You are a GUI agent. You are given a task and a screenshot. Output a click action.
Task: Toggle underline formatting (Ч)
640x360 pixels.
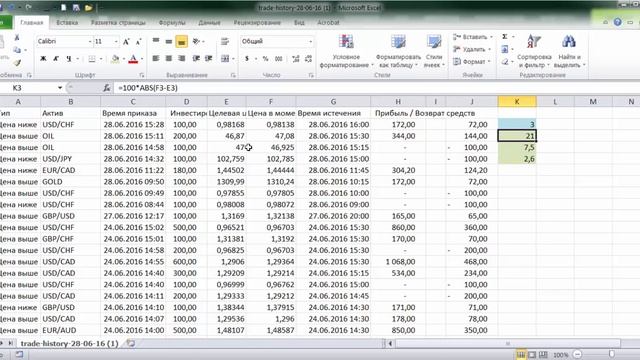tap(69, 59)
